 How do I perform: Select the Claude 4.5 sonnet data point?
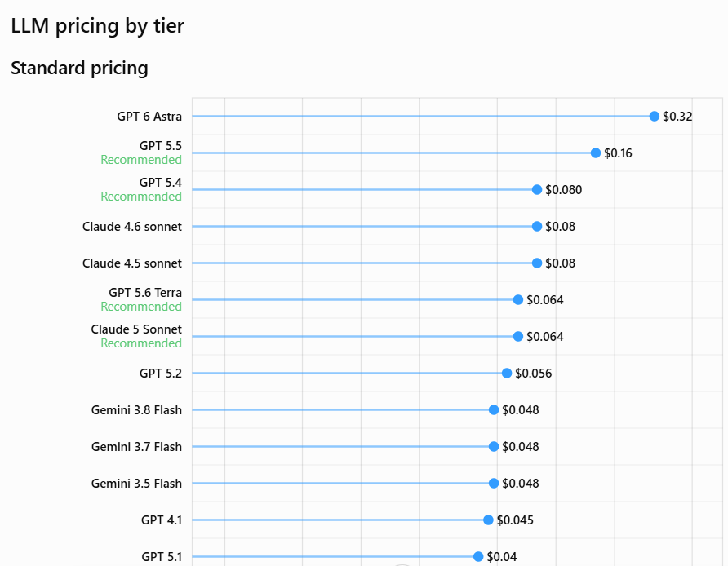[x=537, y=263]
